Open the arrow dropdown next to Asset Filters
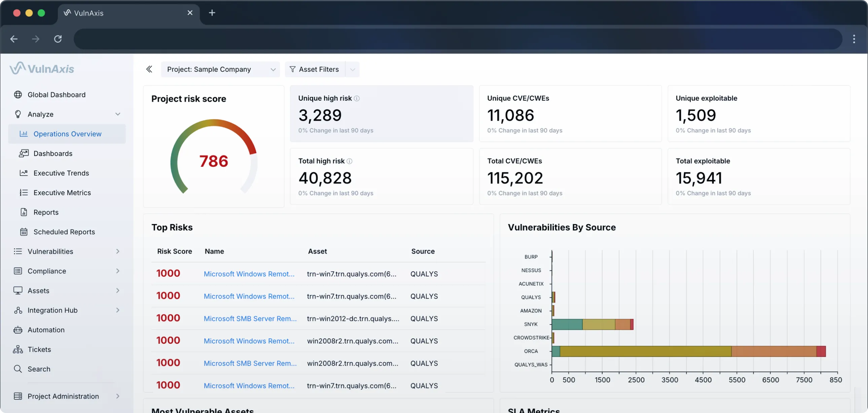Screen dimensions: 868x413 (x=353, y=69)
